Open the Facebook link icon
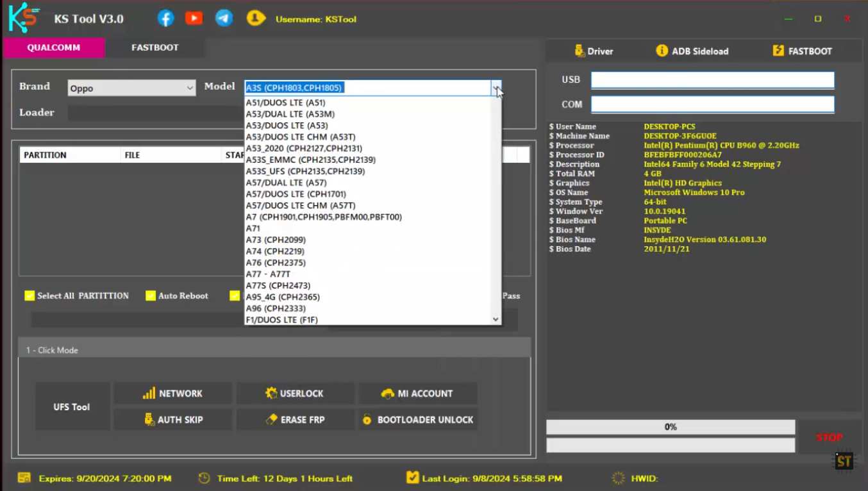Screen dimensions: 868x491 165,19
